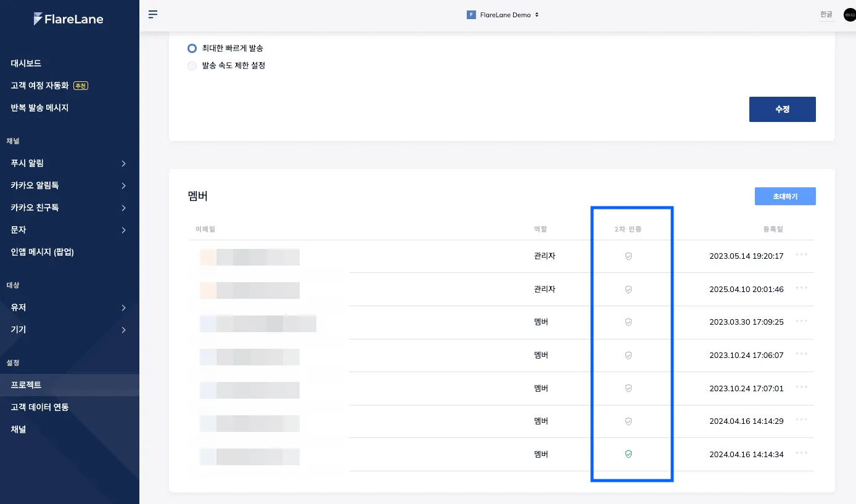Viewport: 856px width, 504px height.
Task: Expand 기기 submenu chevron
Action: click(x=124, y=330)
